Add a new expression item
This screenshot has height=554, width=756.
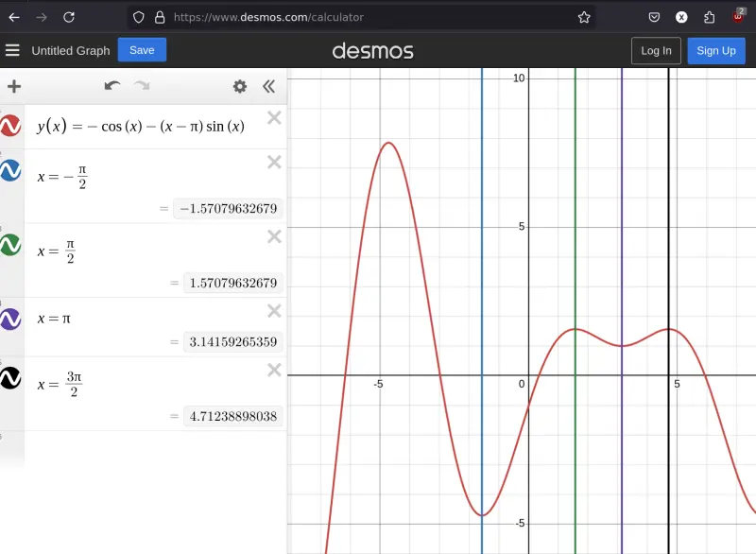coord(14,86)
